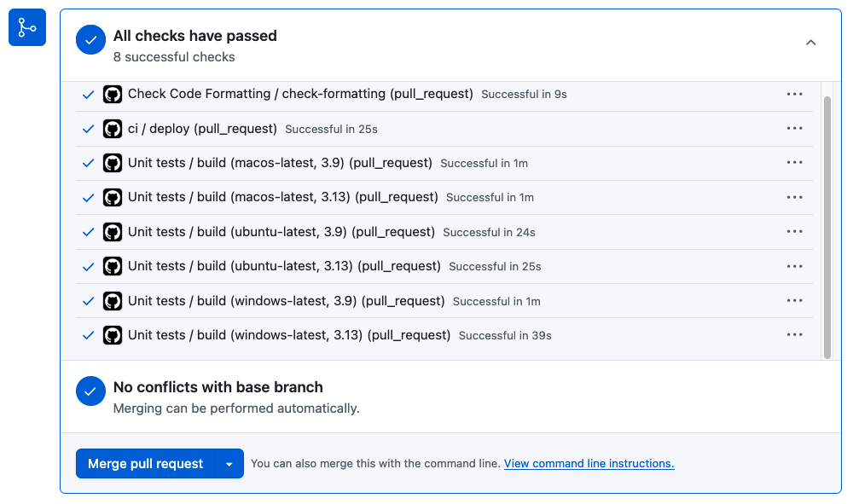Screen dimensions: 853x504
Task: Click GitHub logo for windows-latest 3.13 build
Action: [x=113, y=335]
